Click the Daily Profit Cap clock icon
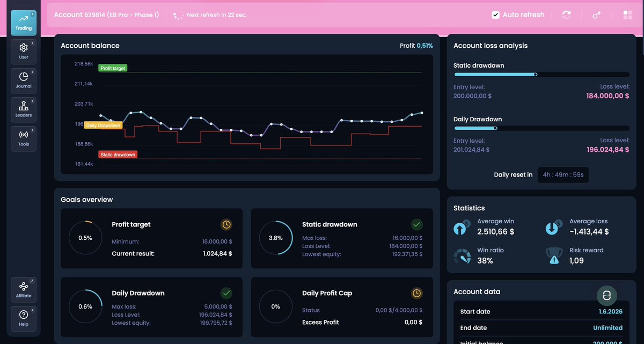The height and width of the screenshot is (344, 644). pos(417,293)
